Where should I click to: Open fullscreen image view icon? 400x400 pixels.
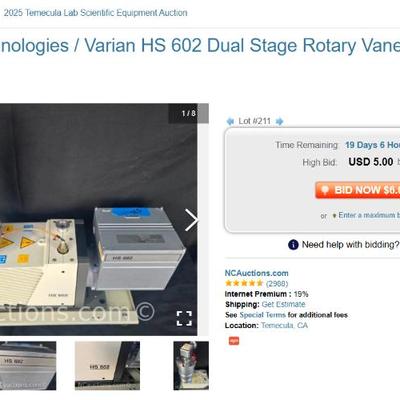click(184, 318)
